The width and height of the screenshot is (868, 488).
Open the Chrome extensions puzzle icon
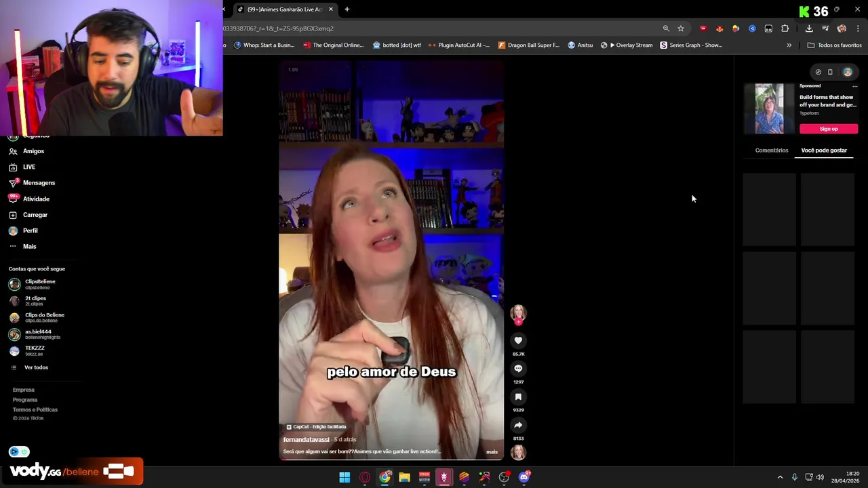pos(785,28)
